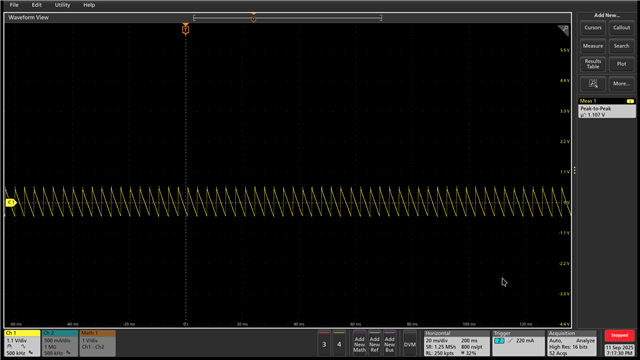Viewport: 640px width, 360px height.
Task: Click the Search button
Action: point(621,46)
